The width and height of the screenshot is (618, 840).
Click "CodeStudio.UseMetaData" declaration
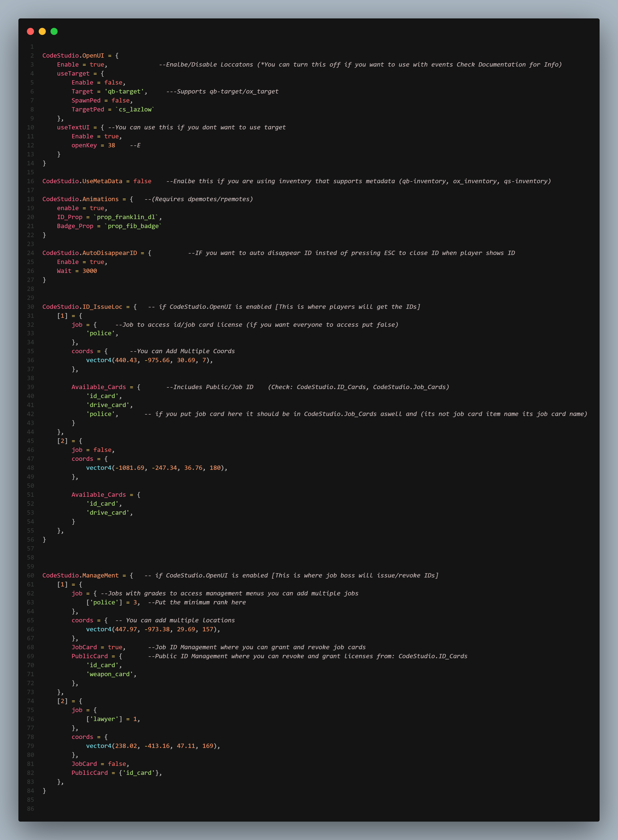[x=82, y=182]
